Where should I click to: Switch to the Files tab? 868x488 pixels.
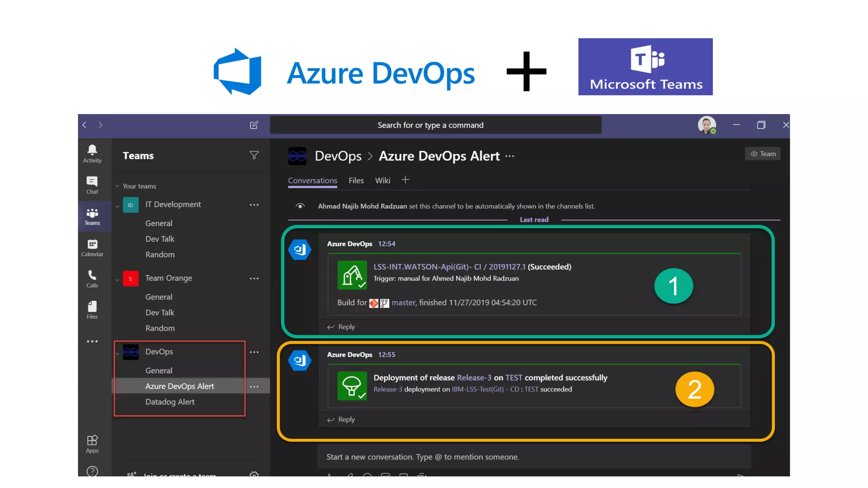pyautogui.click(x=356, y=180)
